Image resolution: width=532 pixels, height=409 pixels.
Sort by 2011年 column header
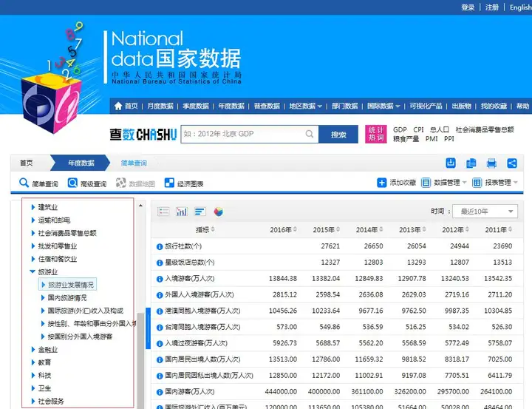499,229
